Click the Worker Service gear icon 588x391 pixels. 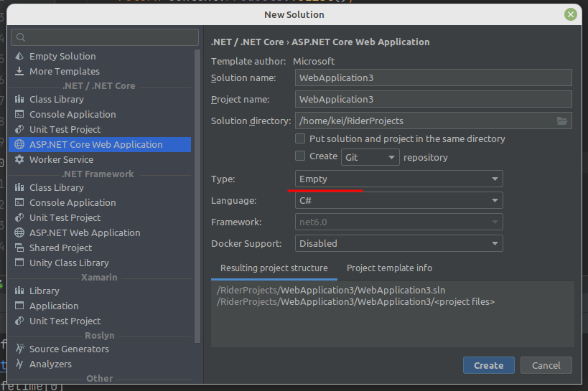click(19, 159)
